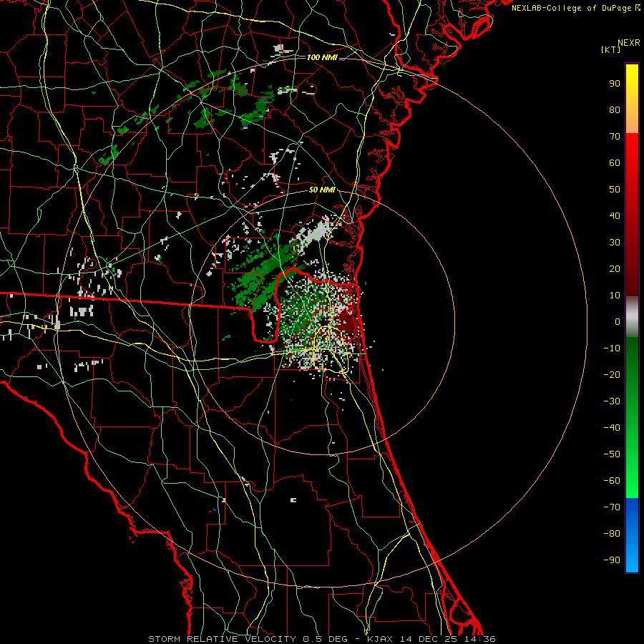
Task: Click the [KT] units label
Action: pos(611,49)
